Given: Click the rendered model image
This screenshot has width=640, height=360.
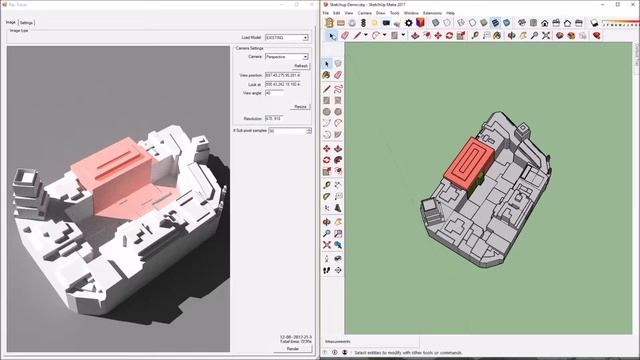Looking at the screenshot, I should [118, 199].
